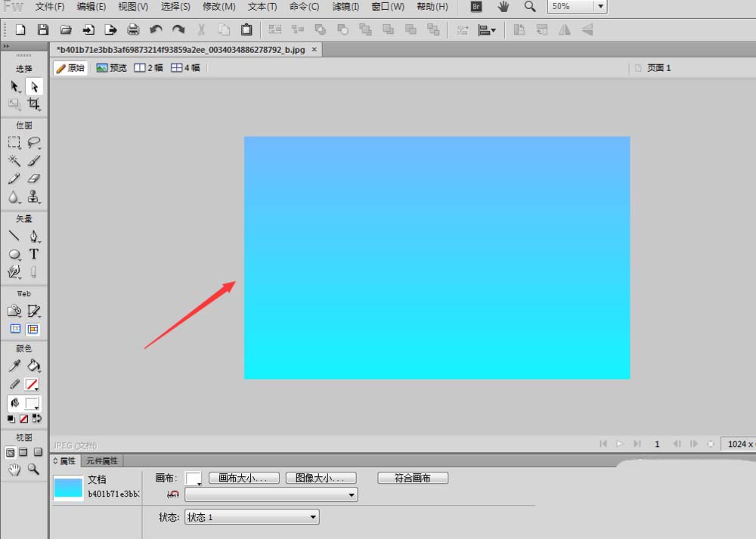This screenshot has width=756, height=539.
Task: Show slices and hotspots
Action: pos(33,329)
